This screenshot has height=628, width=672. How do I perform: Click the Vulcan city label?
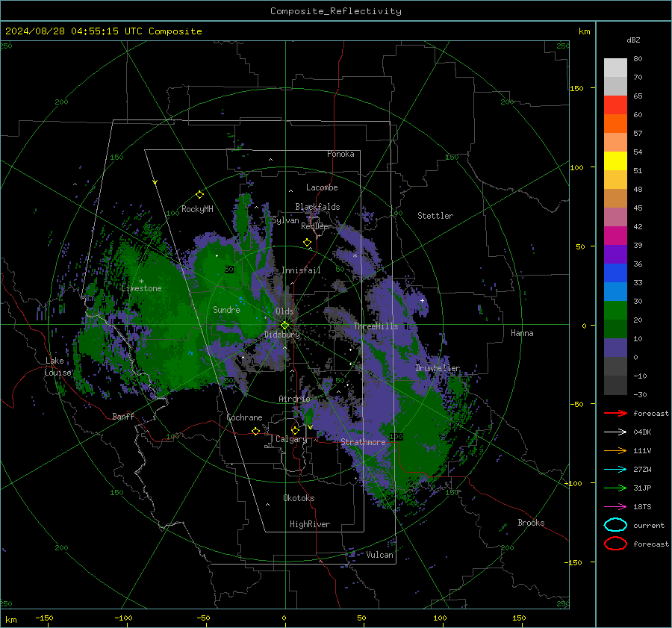pos(380,555)
